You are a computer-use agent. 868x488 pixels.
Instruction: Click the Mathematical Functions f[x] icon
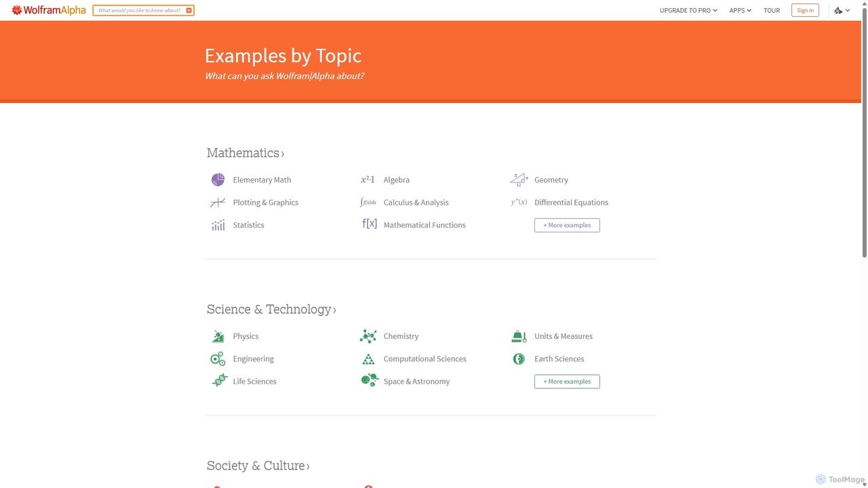pos(369,224)
